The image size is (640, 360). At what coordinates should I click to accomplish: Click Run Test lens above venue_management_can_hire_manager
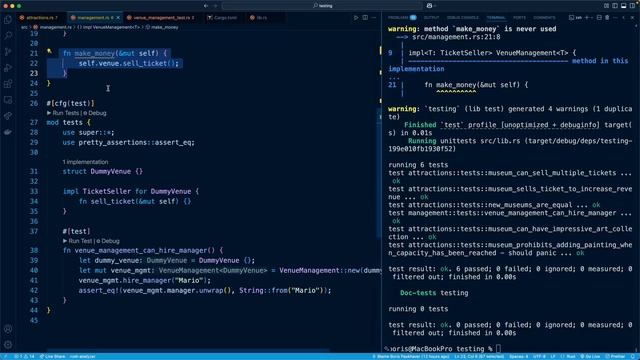pos(78,241)
